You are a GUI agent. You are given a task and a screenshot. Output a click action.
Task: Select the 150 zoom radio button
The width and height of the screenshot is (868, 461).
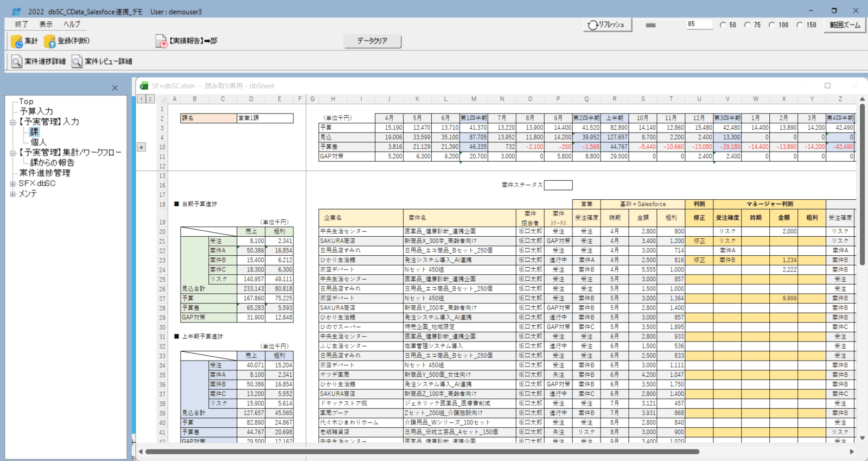(799, 25)
